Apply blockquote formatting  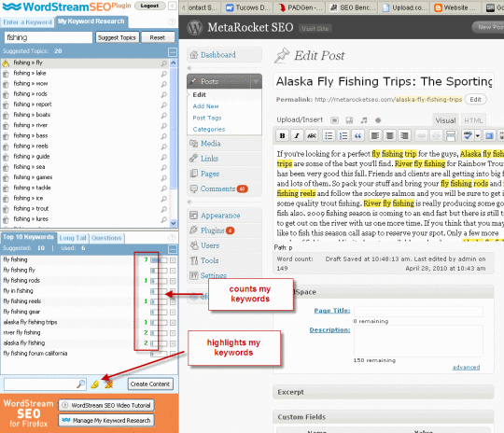point(357,135)
